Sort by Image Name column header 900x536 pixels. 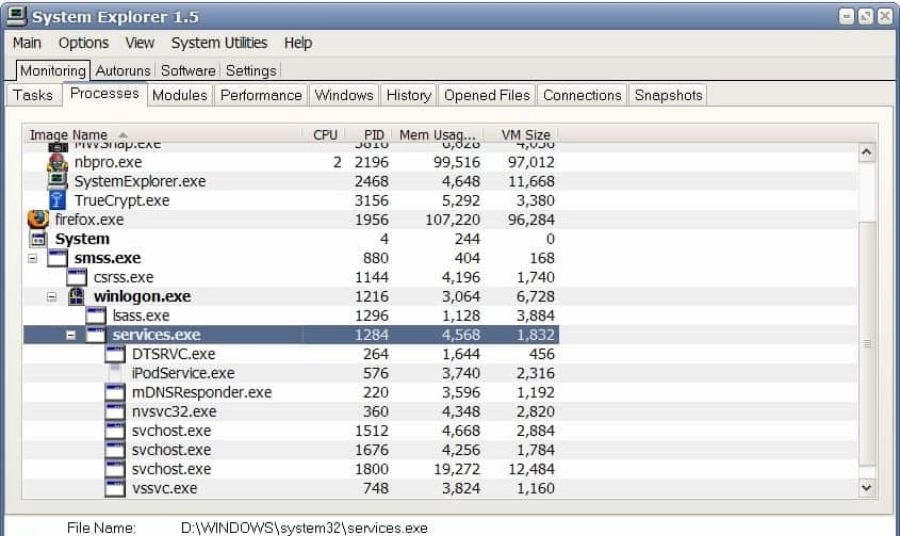click(x=162, y=134)
